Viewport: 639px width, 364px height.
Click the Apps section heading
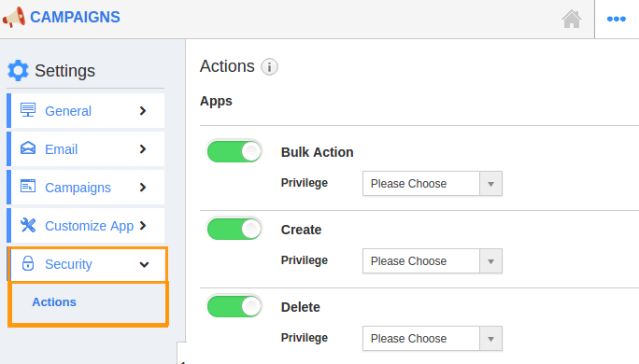coord(216,101)
